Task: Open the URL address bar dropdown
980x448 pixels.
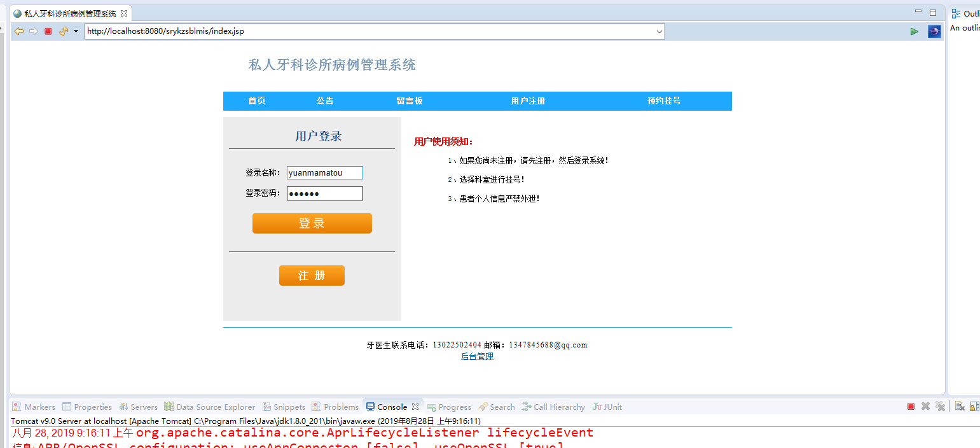Action: (x=659, y=31)
